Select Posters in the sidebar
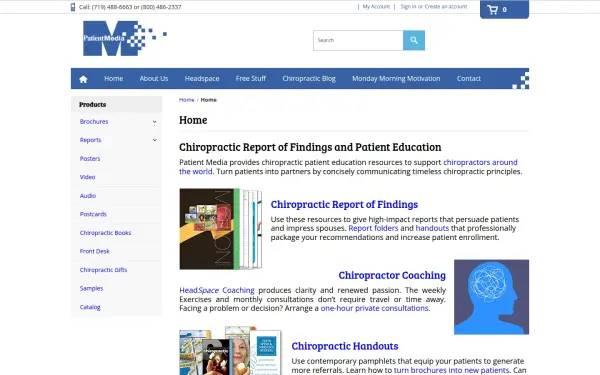The height and width of the screenshot is (375, 600). (x=90, y=158)
